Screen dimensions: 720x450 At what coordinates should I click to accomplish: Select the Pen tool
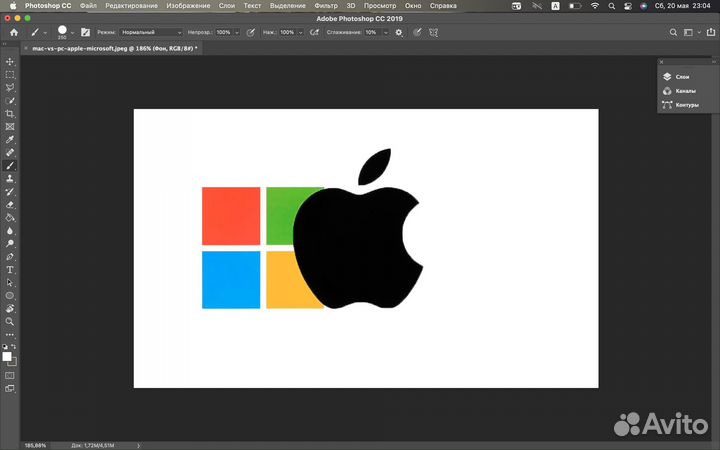click(10, 257)
